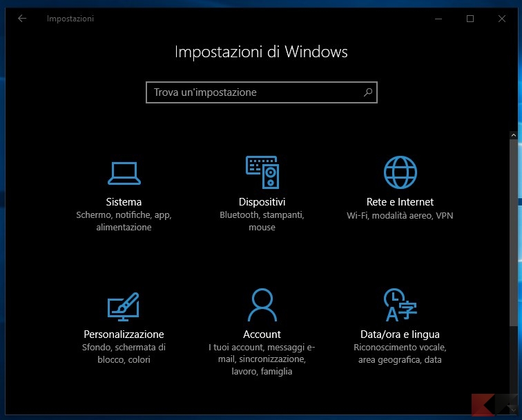Open the Personalizzazione paintbrush icon
Image resolution: width=522 pixels, height=420 pixels.
pos(123,307)
